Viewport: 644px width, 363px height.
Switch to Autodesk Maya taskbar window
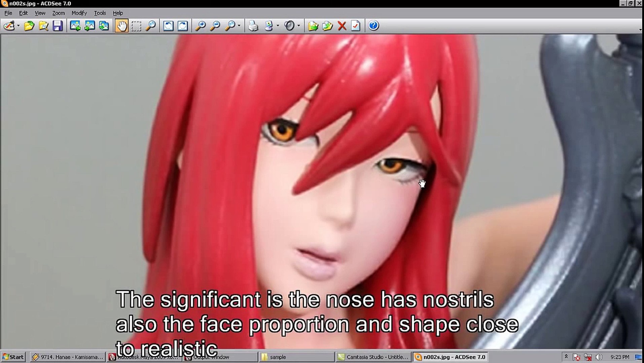click(x=145, y=357)
